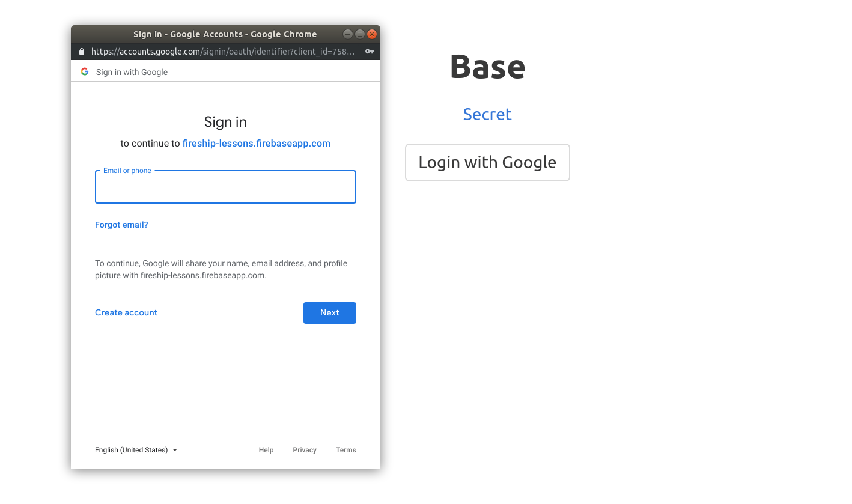The height and width of the screenshot is (504, 852).
Task: Open the Privacy page
Action: point(305,449)
